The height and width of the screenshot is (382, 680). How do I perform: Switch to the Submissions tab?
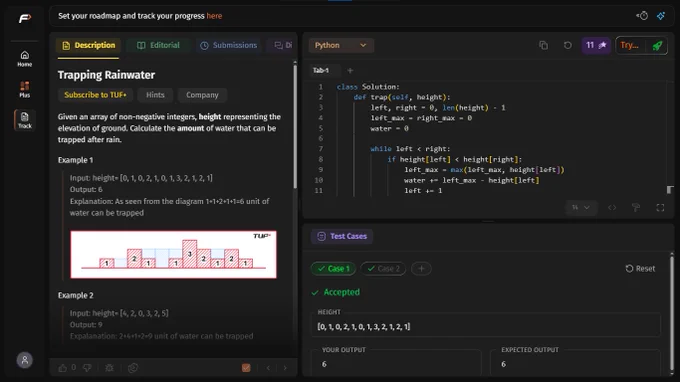(x=229, y=45)
